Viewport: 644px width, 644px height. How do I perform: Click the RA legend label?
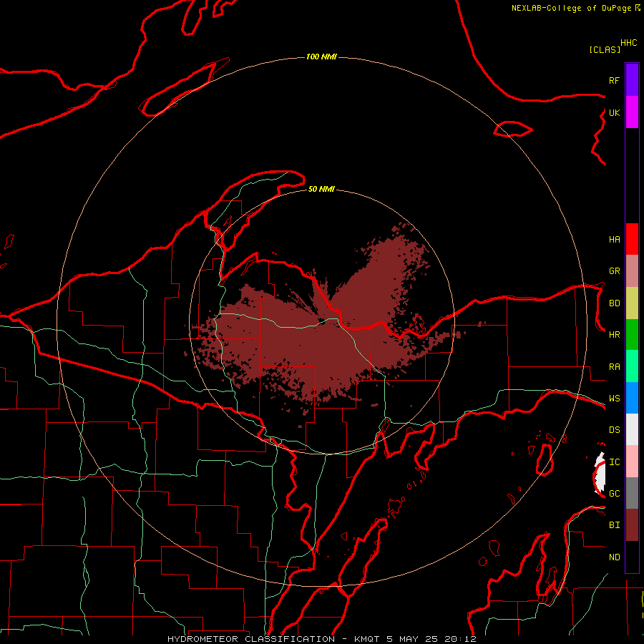tap(614, 367)
